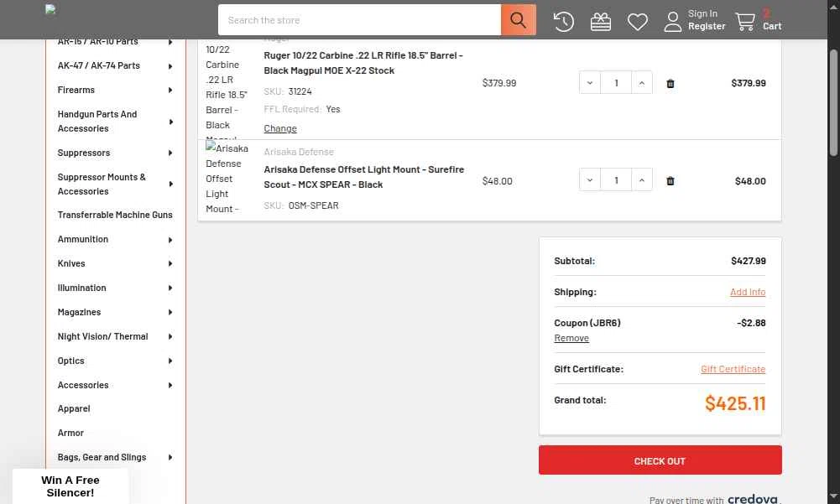The height and width of the screenshot is (504, 840).
Task: Open Illumination category
Action: point(82,288)
